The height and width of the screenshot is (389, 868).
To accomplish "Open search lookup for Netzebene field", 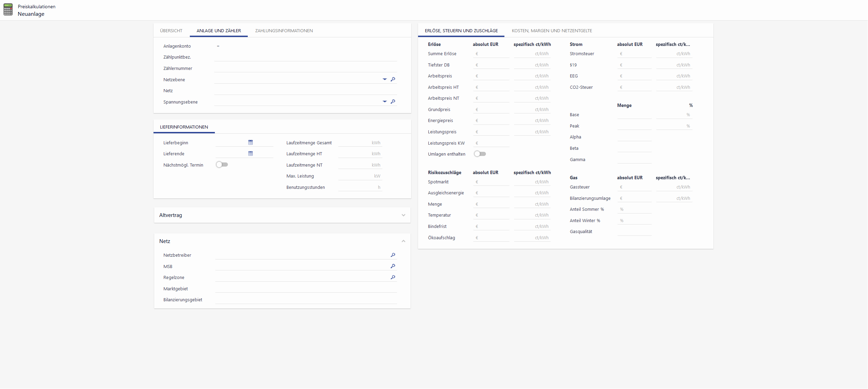I will pos(393,79).
